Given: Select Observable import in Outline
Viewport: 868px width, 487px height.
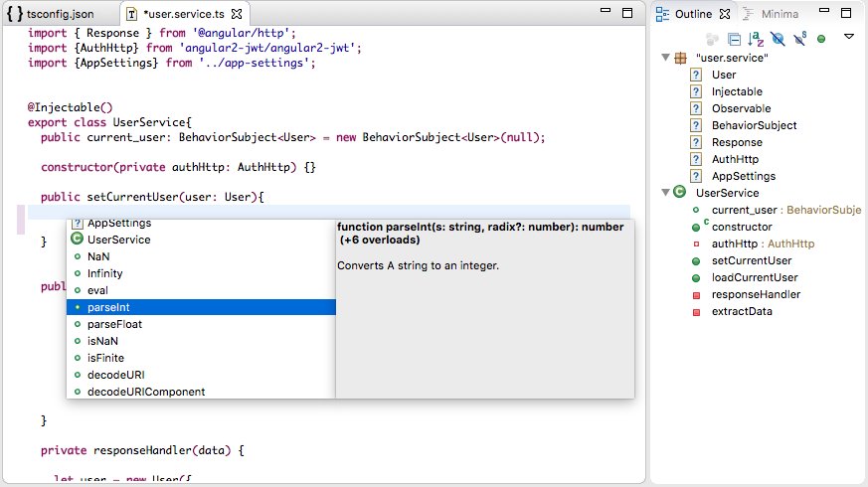Looking at the screenshot, I should 742,108.
